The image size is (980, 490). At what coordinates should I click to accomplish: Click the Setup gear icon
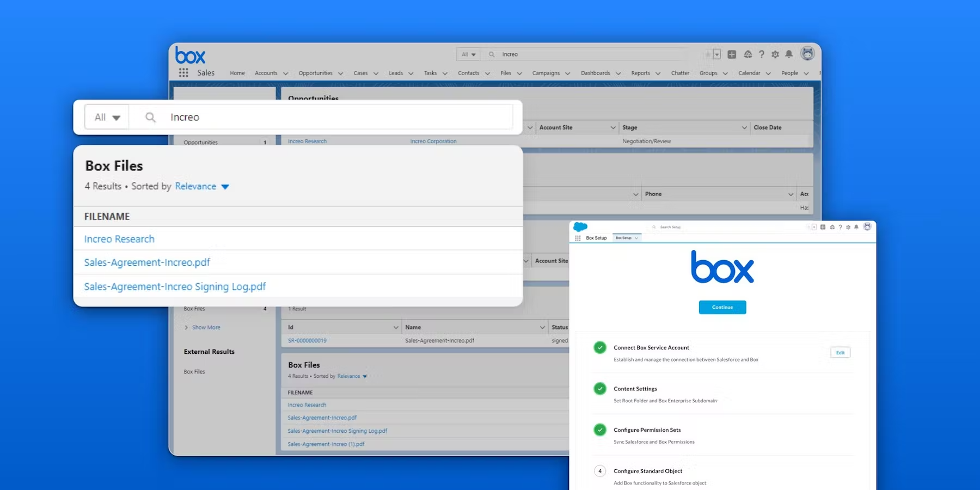[775, 54]
